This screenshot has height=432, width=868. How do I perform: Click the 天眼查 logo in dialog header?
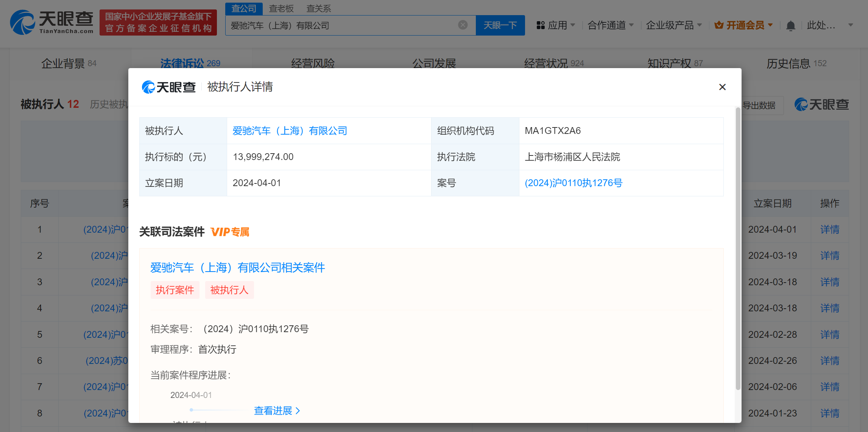pyautogui.click(x=168, y=87)
